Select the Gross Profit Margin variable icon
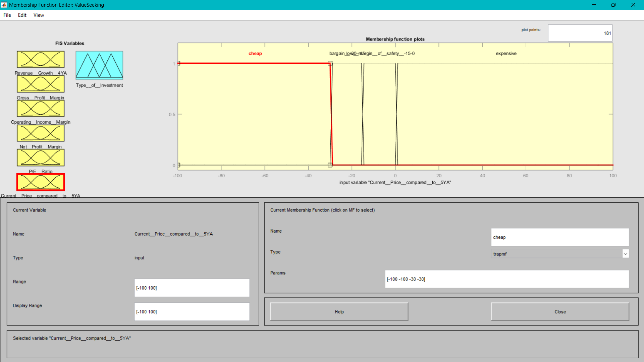 [x=41, y=84]
